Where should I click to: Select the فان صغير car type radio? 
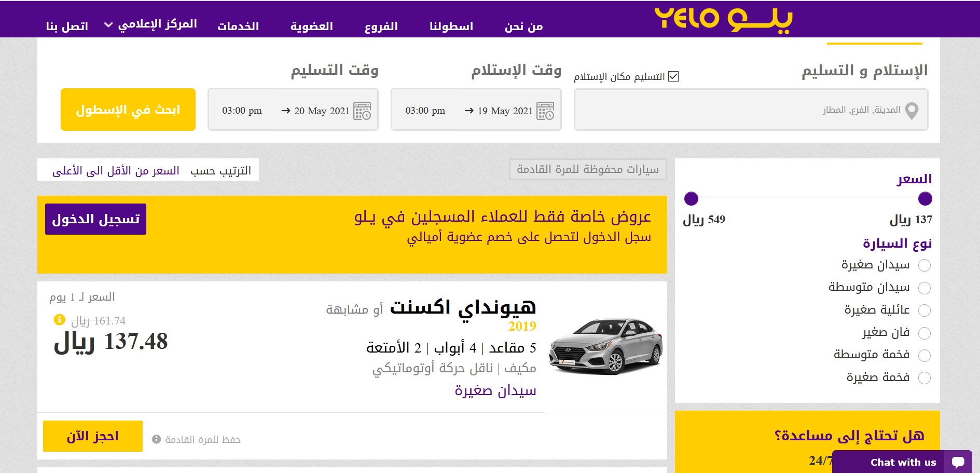pos(924,333)
